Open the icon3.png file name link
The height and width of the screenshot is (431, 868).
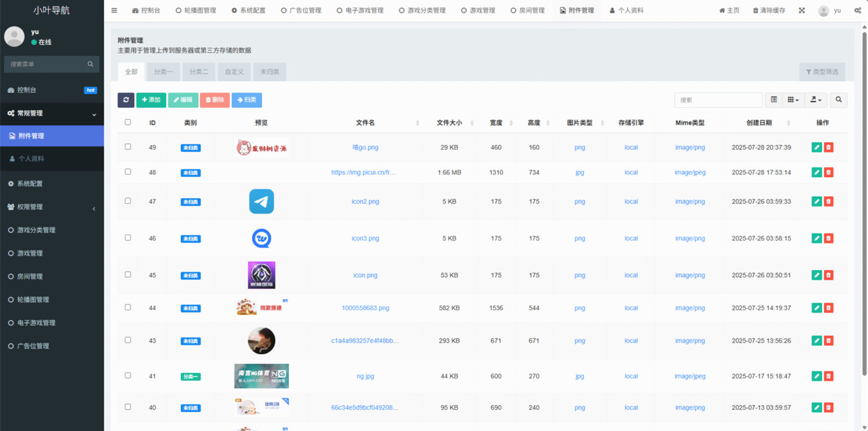click(x=365, y=239)
